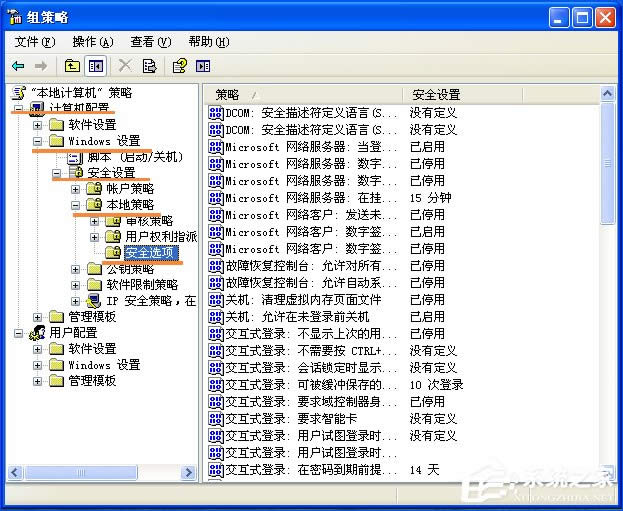Click the Export List toolbar icon

tap(149, 66)
